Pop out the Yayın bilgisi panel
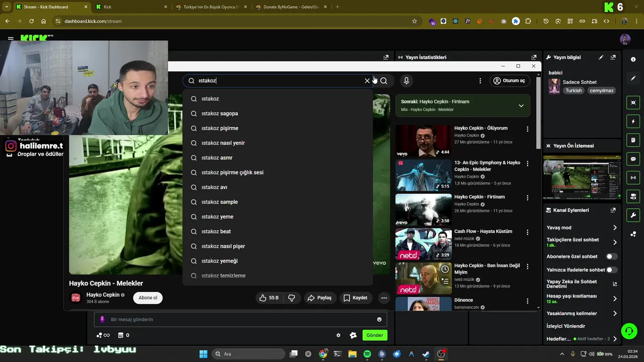 [613, 57]
